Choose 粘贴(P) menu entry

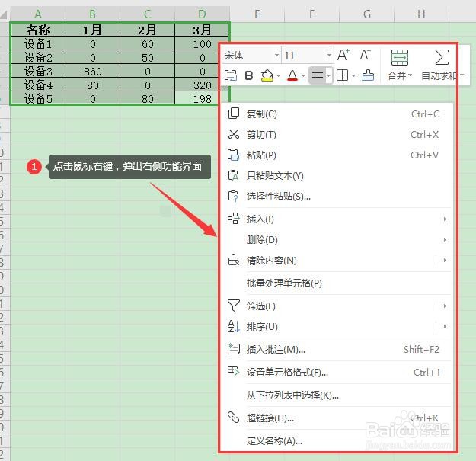[x=336, y=155]
